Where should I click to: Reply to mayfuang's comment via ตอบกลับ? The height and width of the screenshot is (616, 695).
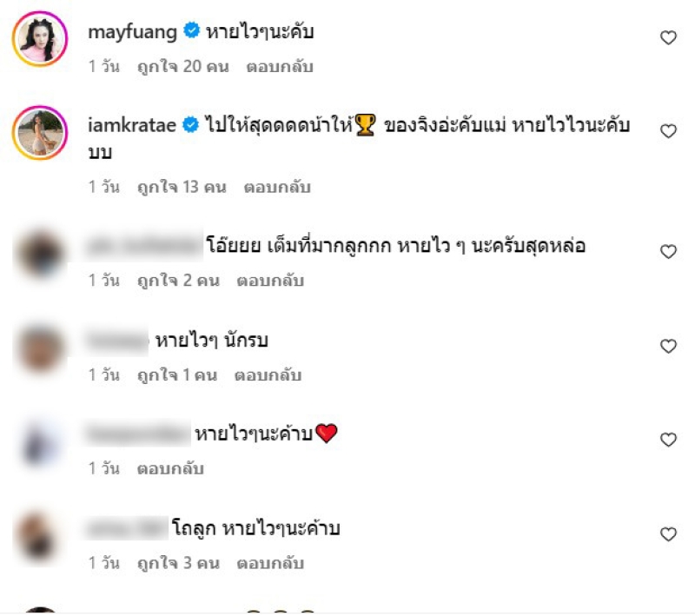point(280,67)
